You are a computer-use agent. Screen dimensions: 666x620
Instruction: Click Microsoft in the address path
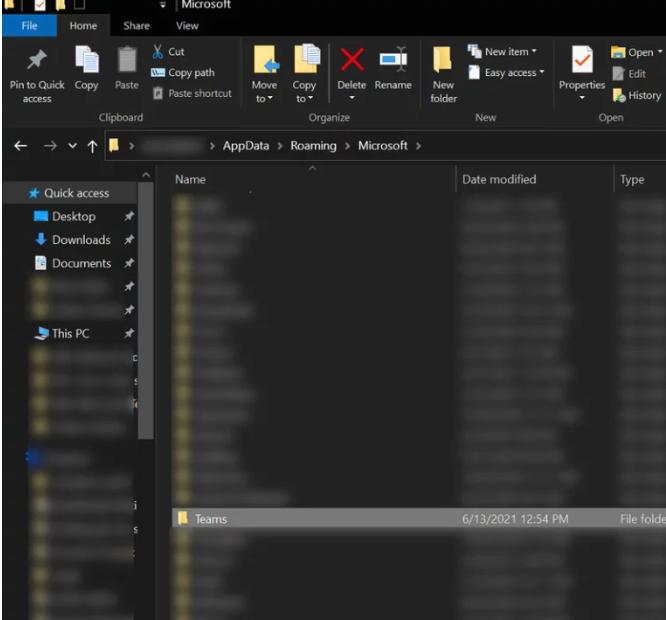(x=383, y=146)
